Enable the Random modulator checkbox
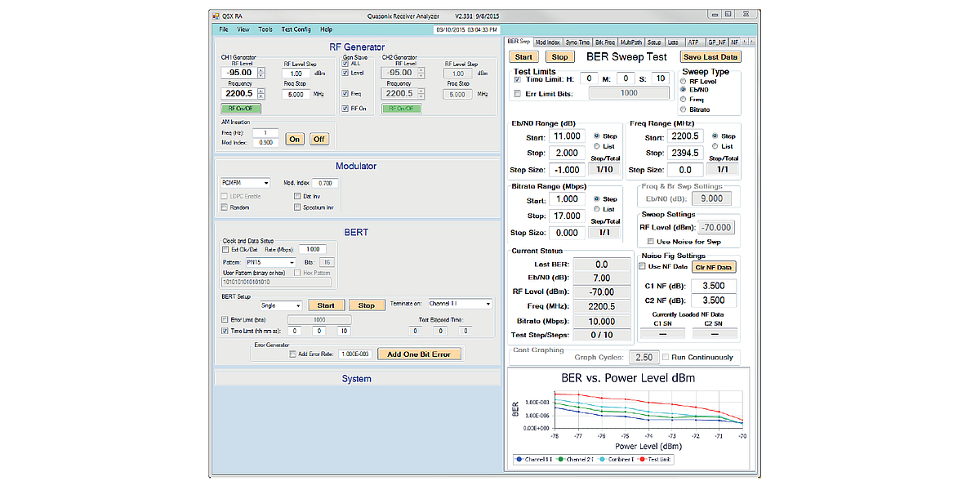This screenshot has height=490, width=980. 225,207
